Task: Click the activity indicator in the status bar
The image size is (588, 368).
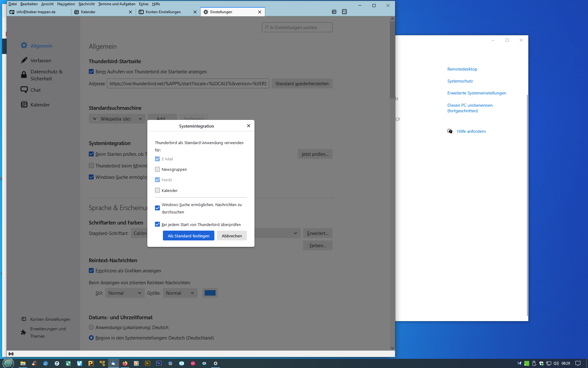Action: click(11, 354)
